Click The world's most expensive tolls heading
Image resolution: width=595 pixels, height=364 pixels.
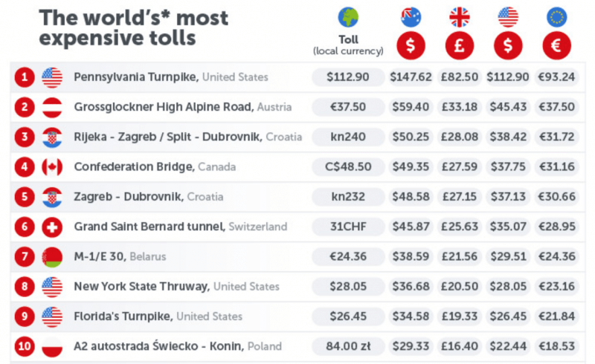point(134,27)
